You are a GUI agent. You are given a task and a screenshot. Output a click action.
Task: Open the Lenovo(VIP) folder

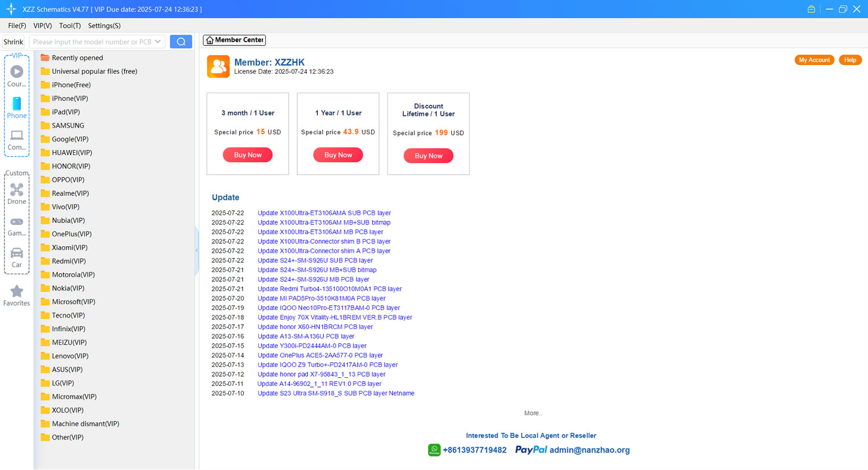(x=65, y=356)
